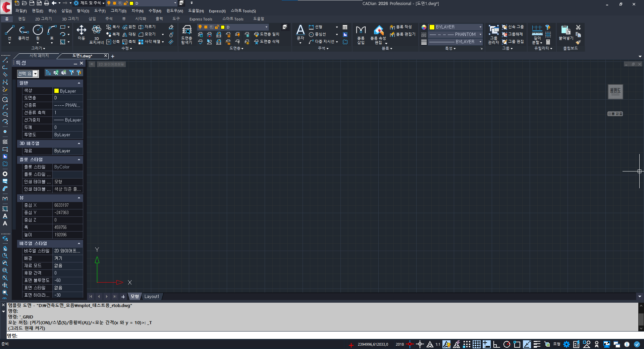Switch to the Layout1 tab
Image resolution: width=644 pixels, height=349 pixels.
point(152,297)
